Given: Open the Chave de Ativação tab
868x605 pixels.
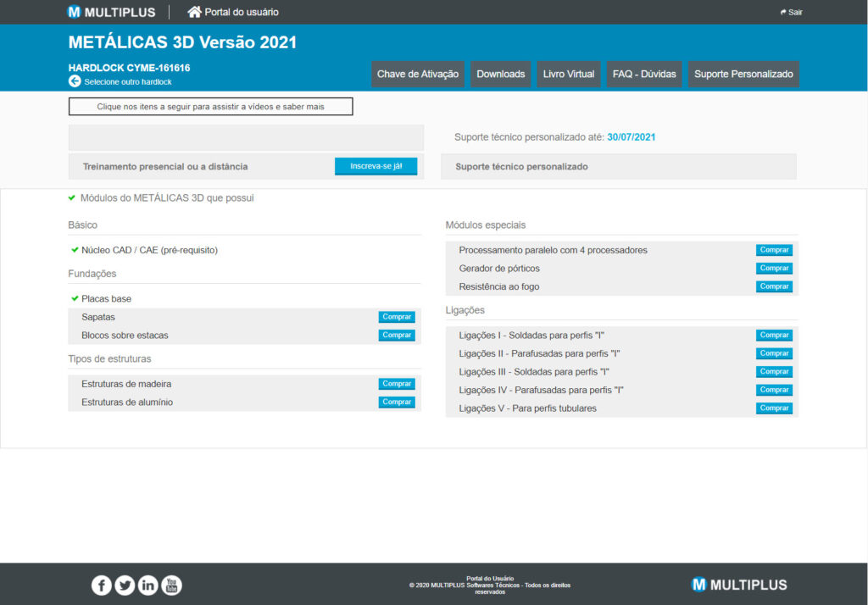Looking at the screenshot, I should point(418,75).
